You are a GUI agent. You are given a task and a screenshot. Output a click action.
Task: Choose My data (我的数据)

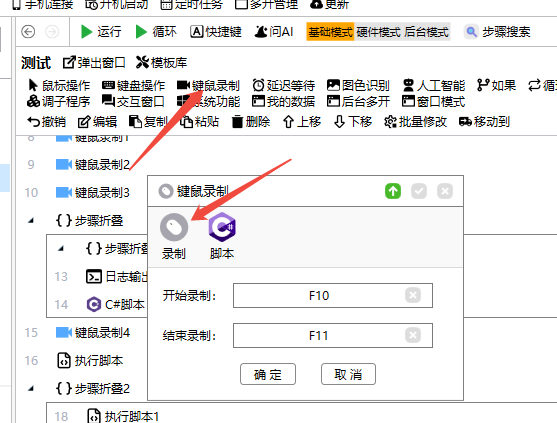tap(283, 102)
